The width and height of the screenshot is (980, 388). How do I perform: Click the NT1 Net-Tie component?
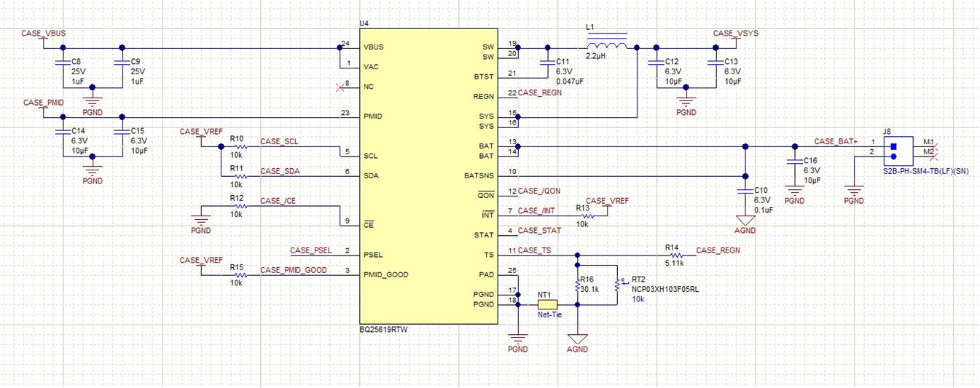click(x=547, y=305)
